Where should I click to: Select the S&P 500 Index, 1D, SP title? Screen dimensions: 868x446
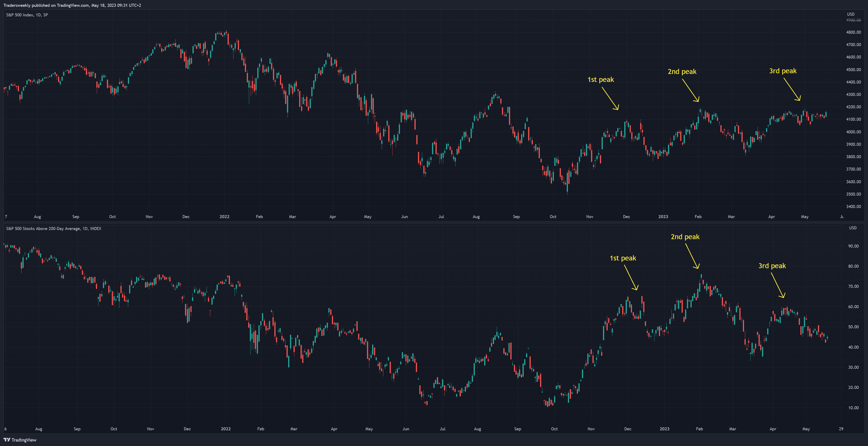[x=27, y=15]
